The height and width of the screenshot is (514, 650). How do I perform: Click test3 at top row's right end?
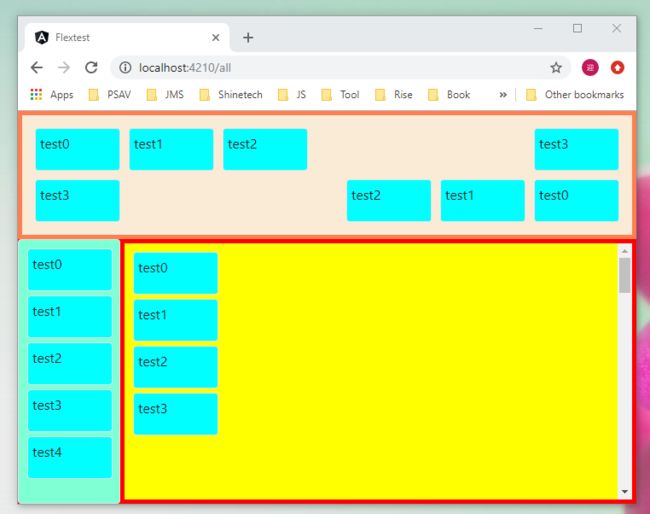576,149
